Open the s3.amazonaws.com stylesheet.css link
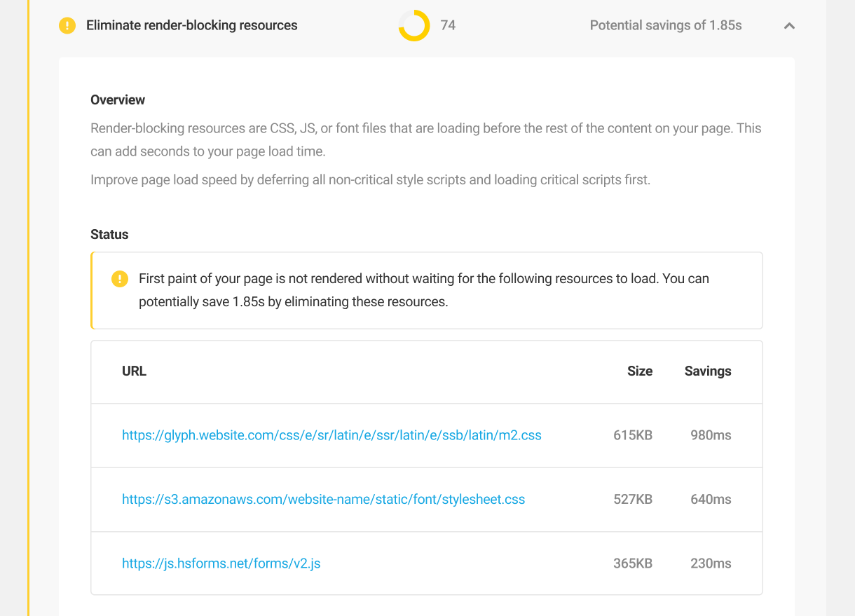This screenshot has height=616, width=855. tap(323, 499)
